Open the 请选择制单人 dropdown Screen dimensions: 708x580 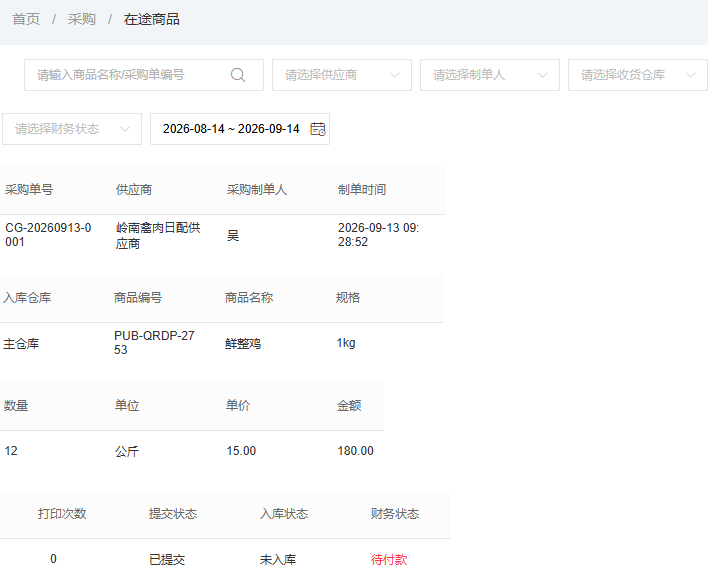490,75
